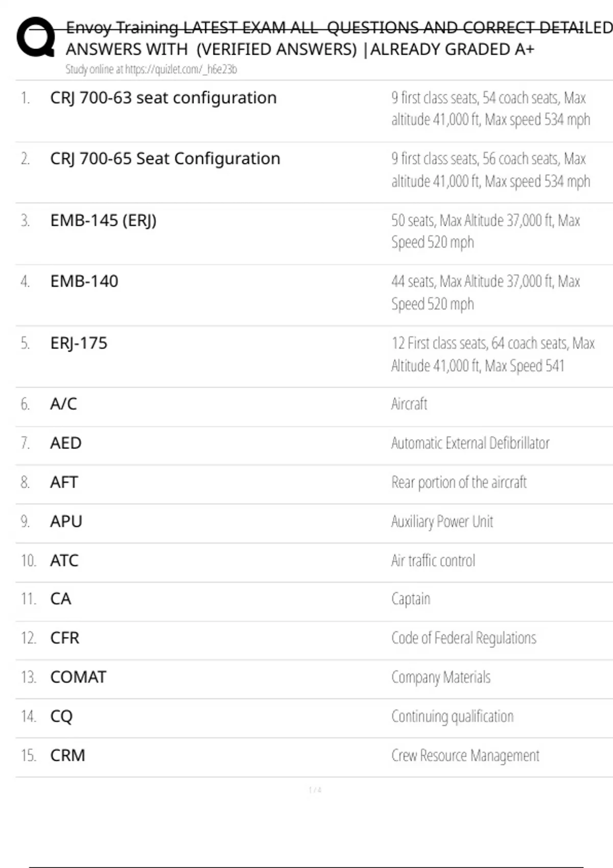
Task: Click the EMB-145 (ERJ) term
Action: 103,221
